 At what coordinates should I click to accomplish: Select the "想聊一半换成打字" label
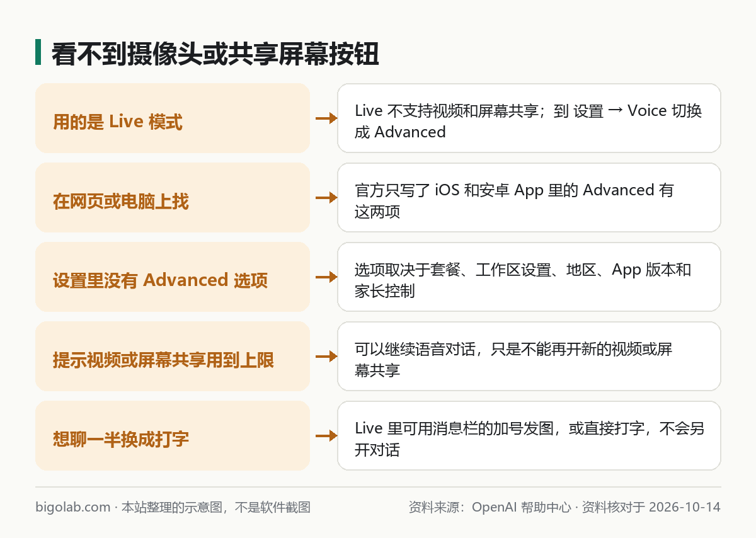(121, 439)
